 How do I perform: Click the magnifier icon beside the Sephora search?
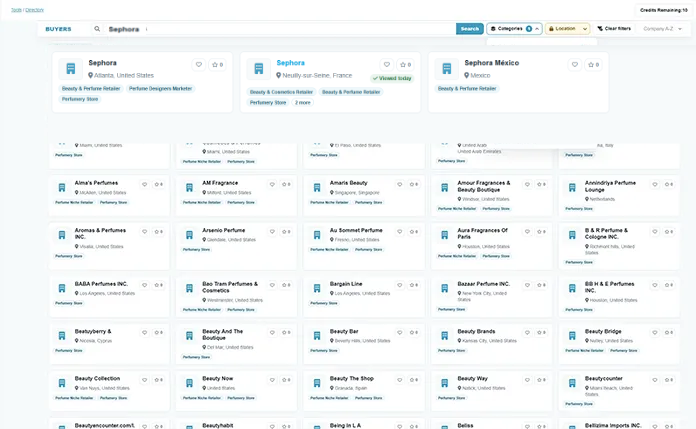(97, 29)
